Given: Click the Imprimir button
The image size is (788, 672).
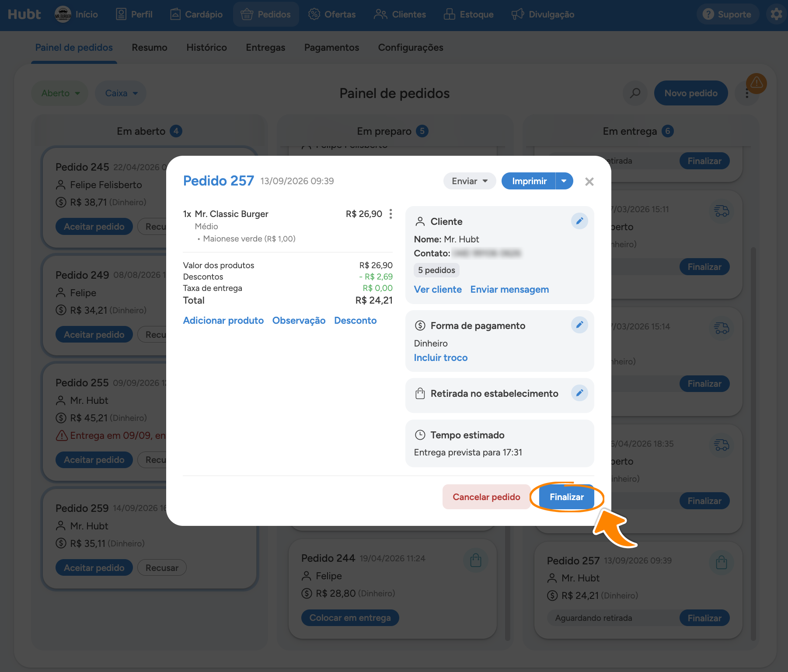Looking at the screenshot, I should pos(529,181).
